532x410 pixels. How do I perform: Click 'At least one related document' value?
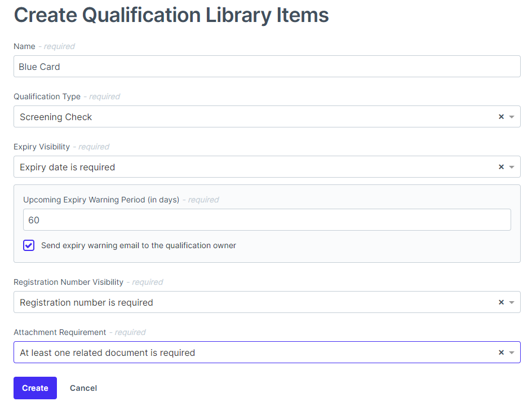pyautogui.click(x=107, y=352)
